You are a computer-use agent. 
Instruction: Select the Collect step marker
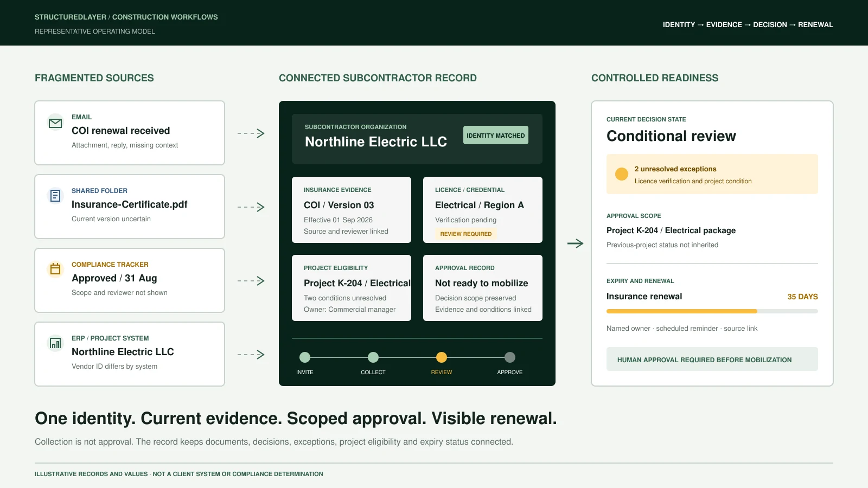pyautogui.click(x=373, y=357)
